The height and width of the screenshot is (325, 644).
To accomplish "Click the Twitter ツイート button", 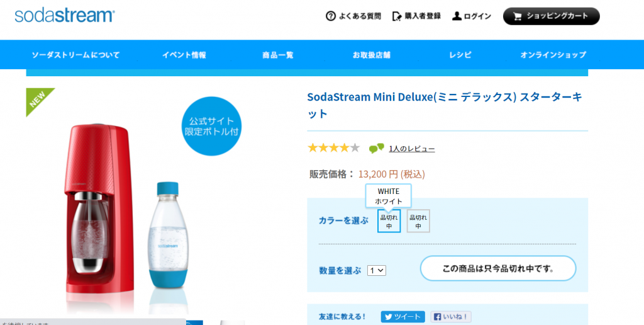I will pyautogui.click(x=402, y=317).
